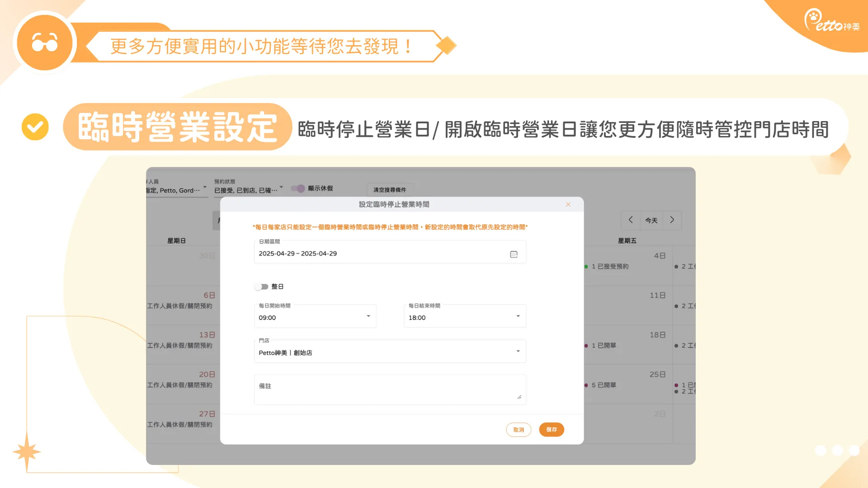Click the 星期五 column header
The width and height of the screenshot is (868, 488).
click(627, 241)
